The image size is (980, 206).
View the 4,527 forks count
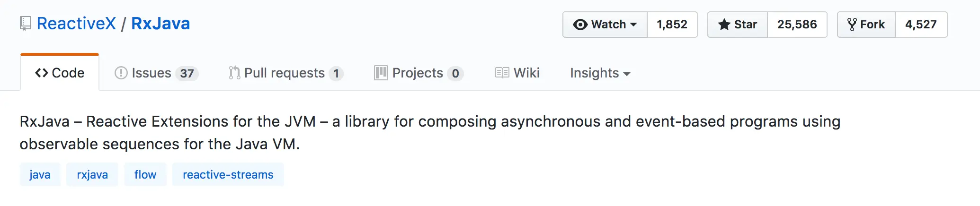coord(921,25)
